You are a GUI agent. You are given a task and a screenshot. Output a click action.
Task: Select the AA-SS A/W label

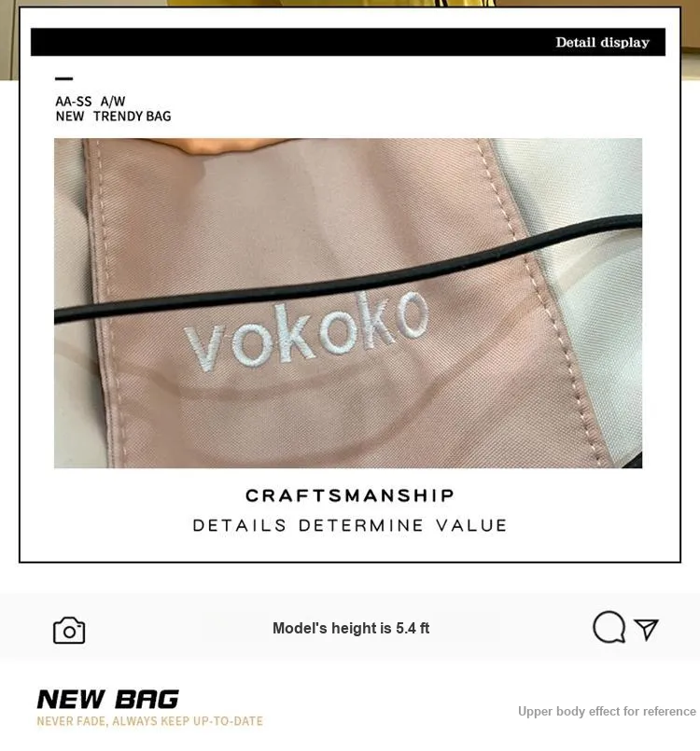[x=91, y=102]
